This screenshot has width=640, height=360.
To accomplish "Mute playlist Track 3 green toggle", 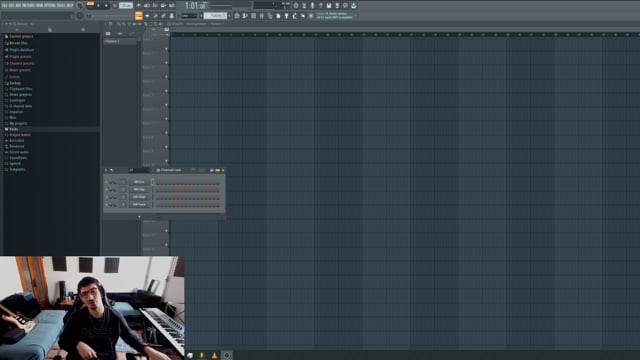I will 166,77.
